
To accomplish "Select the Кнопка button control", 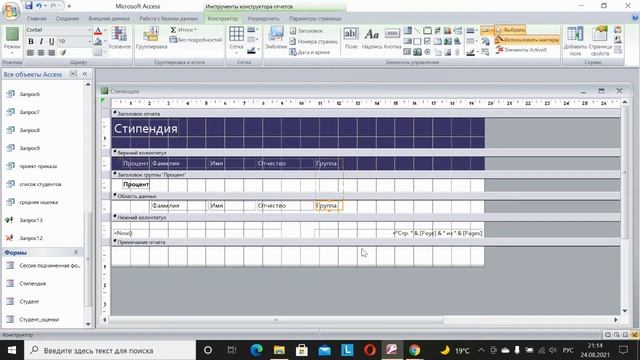I will [392, 38].
